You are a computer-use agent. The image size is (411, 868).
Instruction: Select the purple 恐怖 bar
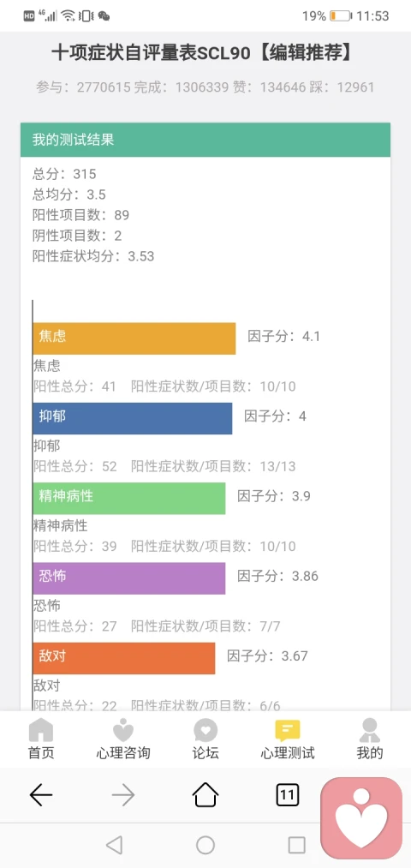tap(129, 578)
